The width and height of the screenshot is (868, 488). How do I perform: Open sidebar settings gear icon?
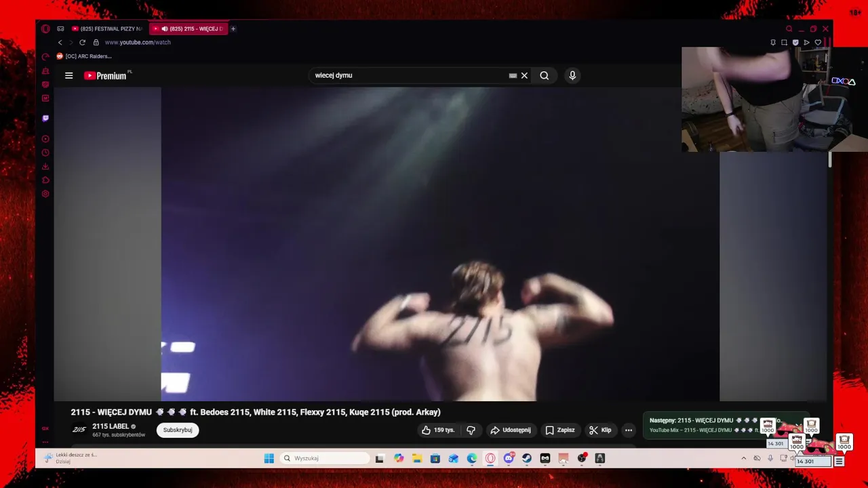coord(45,194)
